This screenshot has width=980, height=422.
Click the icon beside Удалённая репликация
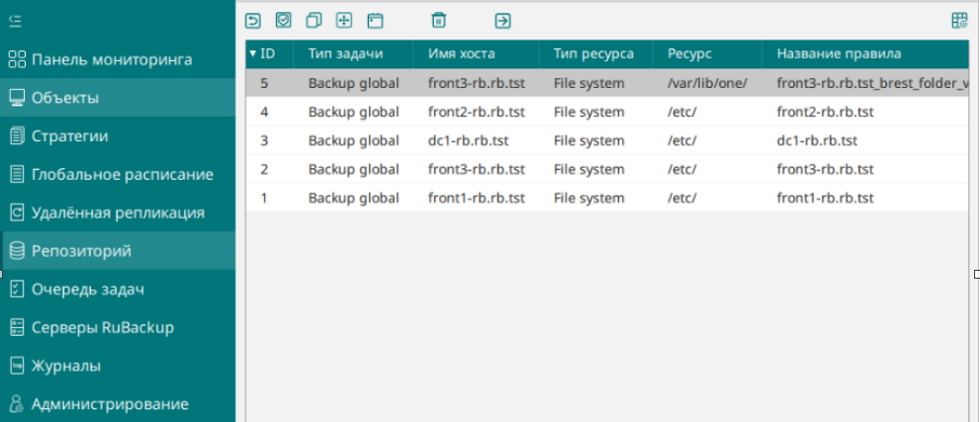click(x=17, y=212)
